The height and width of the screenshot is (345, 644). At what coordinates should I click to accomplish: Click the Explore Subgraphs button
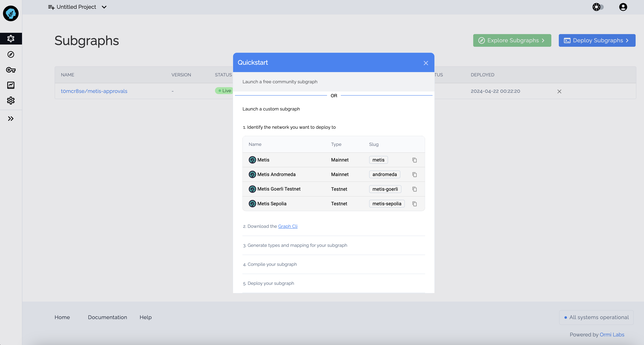coord(512,40)
